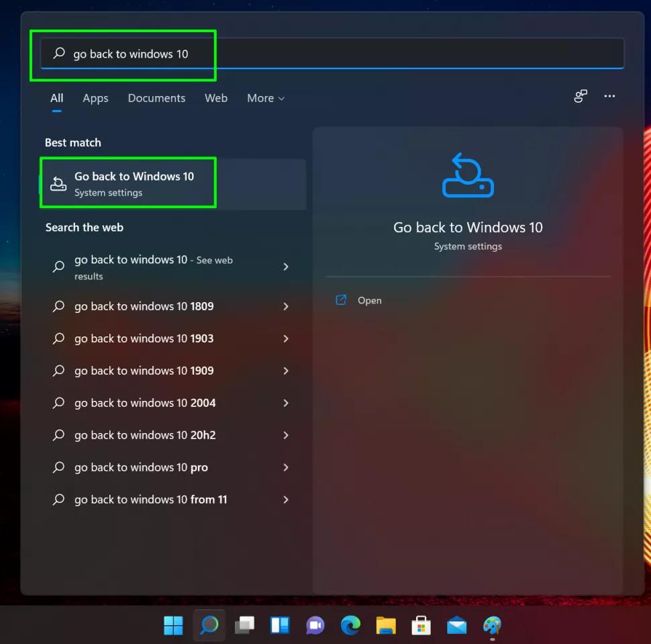Click the magnifier icon in the search box
The image size is (651, 644).
click(58, 52)
